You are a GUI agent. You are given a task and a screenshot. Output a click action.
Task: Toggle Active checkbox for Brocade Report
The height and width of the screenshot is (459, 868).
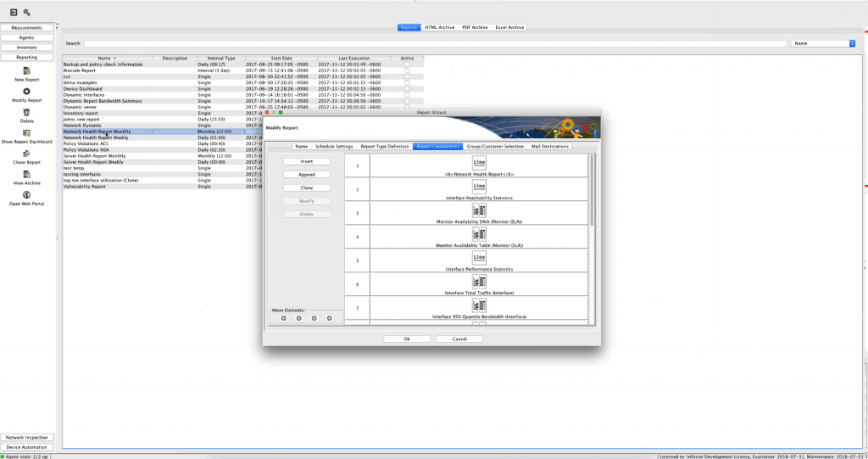click(x=407, y=70)
